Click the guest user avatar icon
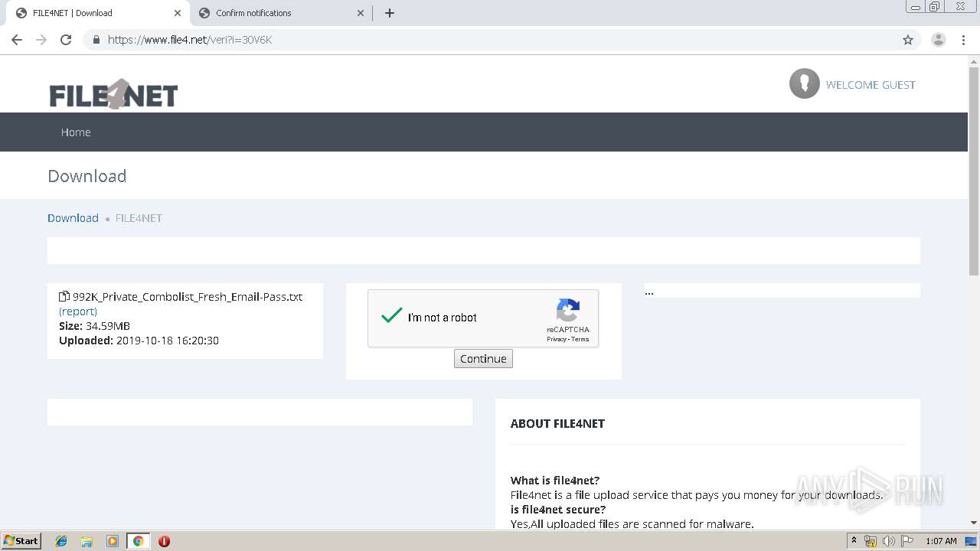Image resolution: width=980 pixels, height=551 pixels. coord(805,83)
